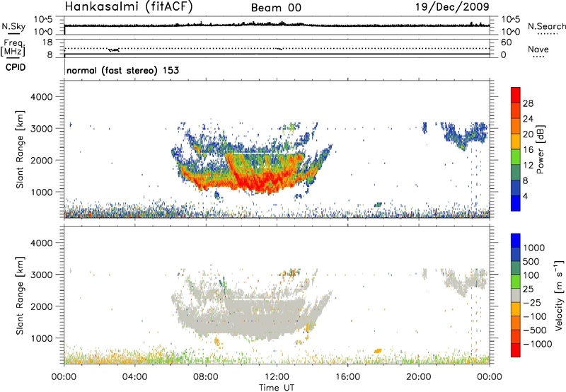Click the -100 label on velocity colorbar

535,316
